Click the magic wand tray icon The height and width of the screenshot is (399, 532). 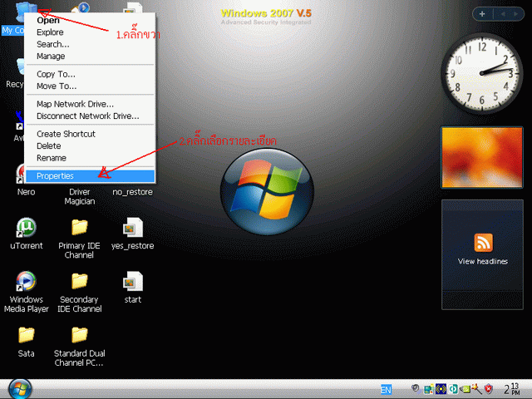click(476, 389)
